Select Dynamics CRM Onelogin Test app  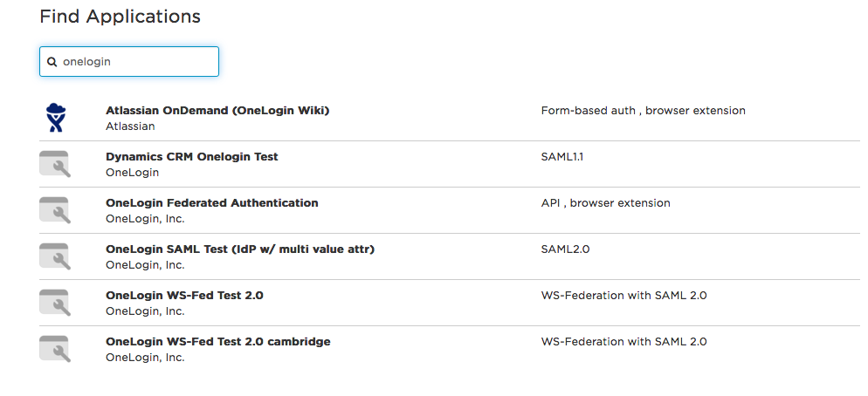coord(191,157)
